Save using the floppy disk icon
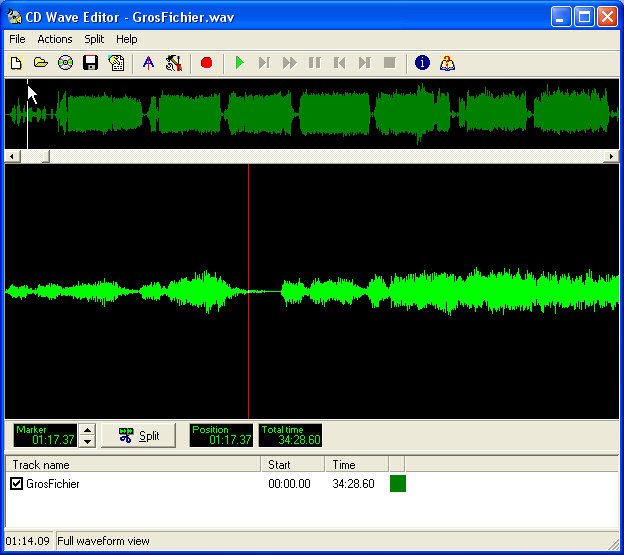Screen dimensions: 624x555 click(x=91, y=63)
